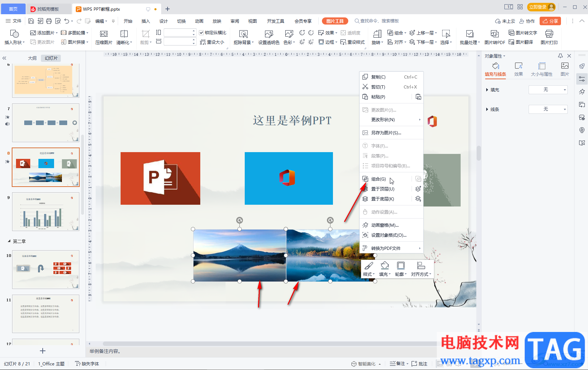Select Copy (复制) from context menu
Image resolution: width=588 pixels, height=370 pixels.
pyautogui.click(x=391, y=77)
